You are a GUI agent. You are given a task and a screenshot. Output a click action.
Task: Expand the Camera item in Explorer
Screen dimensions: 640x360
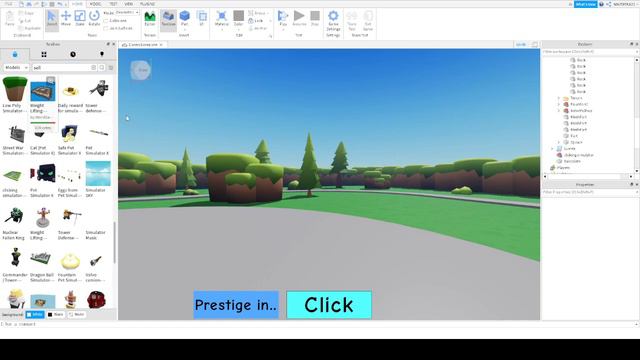553,149
